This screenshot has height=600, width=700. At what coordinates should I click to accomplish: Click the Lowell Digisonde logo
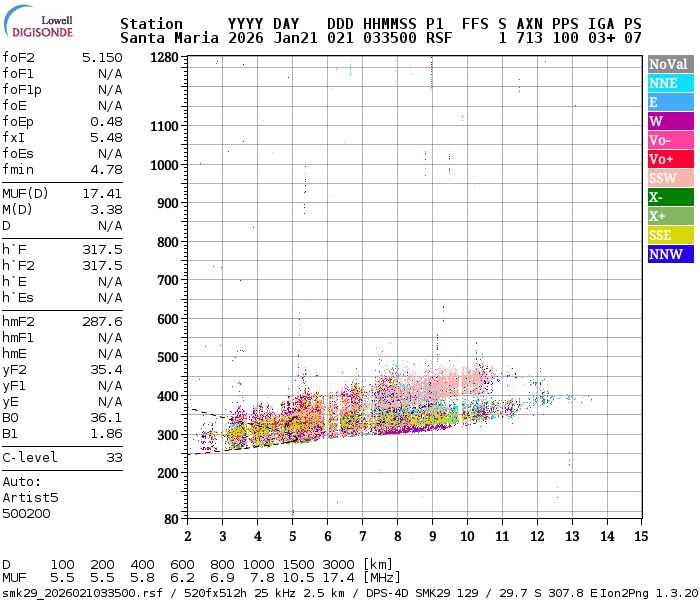(38, 22)
